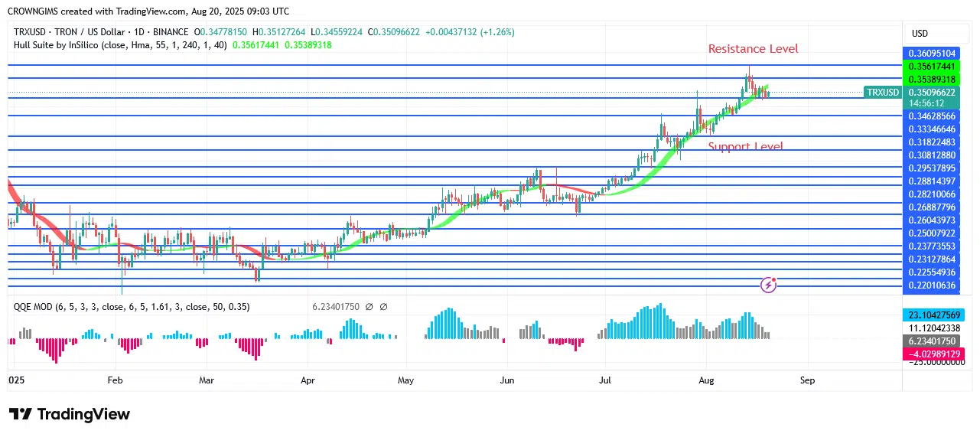The height and width of the screenshot is (437, 980).
Task: Click the CROWNGIMS created with TradingView.com caption
Action: pos(148,11)
